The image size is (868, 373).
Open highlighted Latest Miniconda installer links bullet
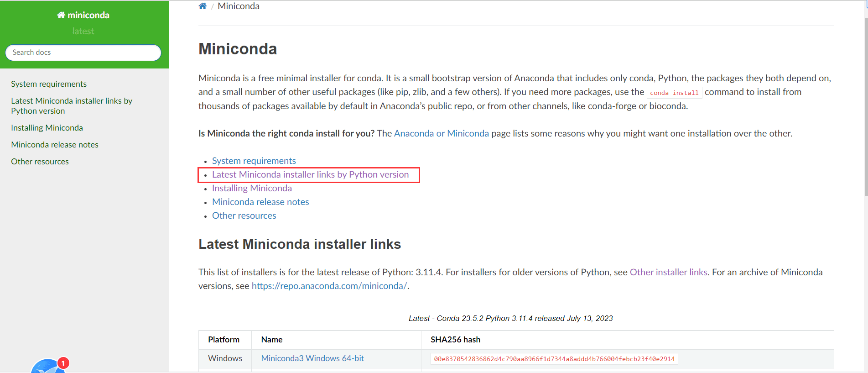point(310,174)
